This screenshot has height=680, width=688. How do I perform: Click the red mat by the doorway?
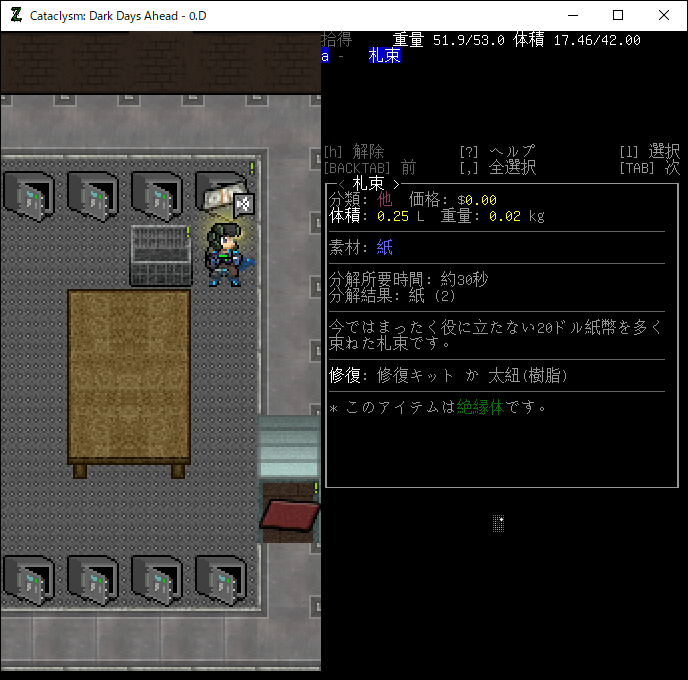pyautogui.click(x=289, y=514)
